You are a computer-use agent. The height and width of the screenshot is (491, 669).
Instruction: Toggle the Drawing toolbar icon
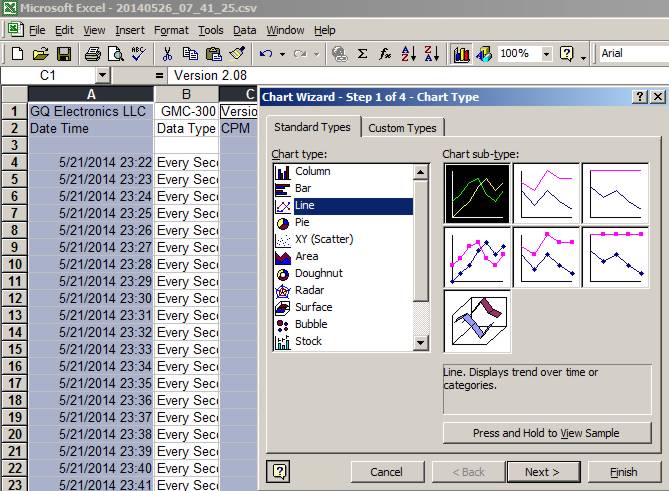484,54
